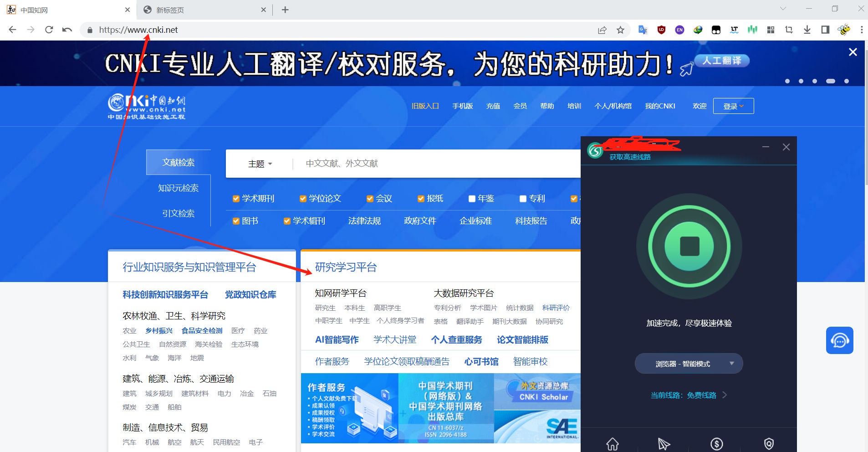Switch to the 中国知网 browser tab
This screenshot has width=868, height=452.
coord(69,10)
